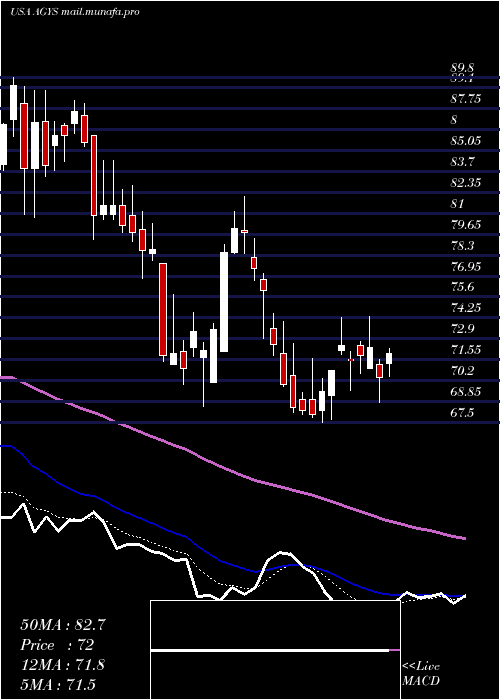Click the <<Live MACD label
500x700 pixels.
pos(421,674)
